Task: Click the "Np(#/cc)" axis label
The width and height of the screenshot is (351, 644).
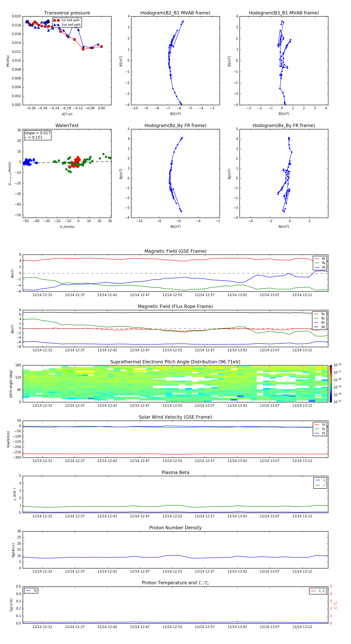Action: pos(13,550)
